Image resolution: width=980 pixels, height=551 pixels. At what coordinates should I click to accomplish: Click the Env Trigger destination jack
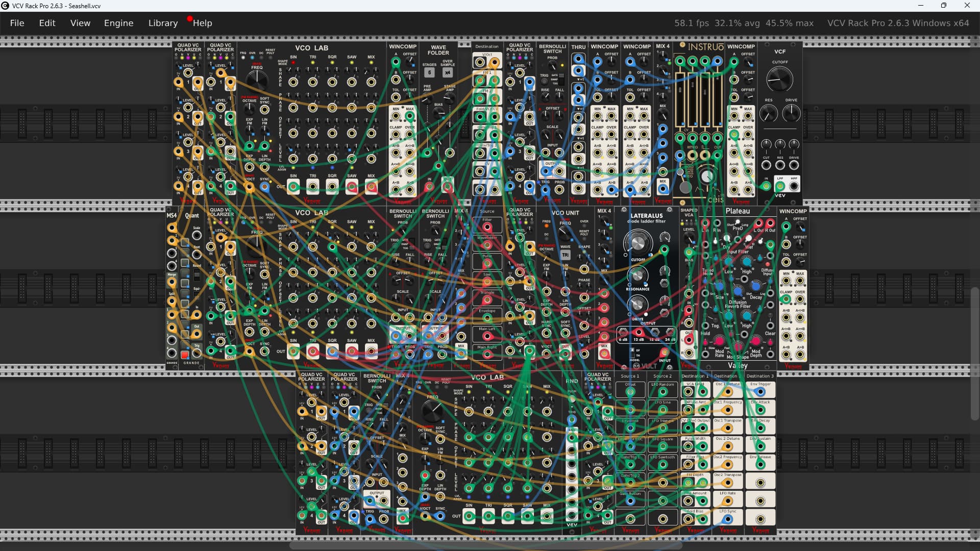(760, 392)
